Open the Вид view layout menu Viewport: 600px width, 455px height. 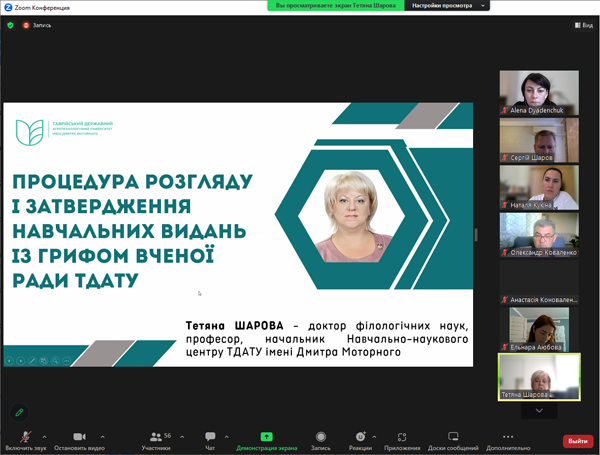click(584, 25)
